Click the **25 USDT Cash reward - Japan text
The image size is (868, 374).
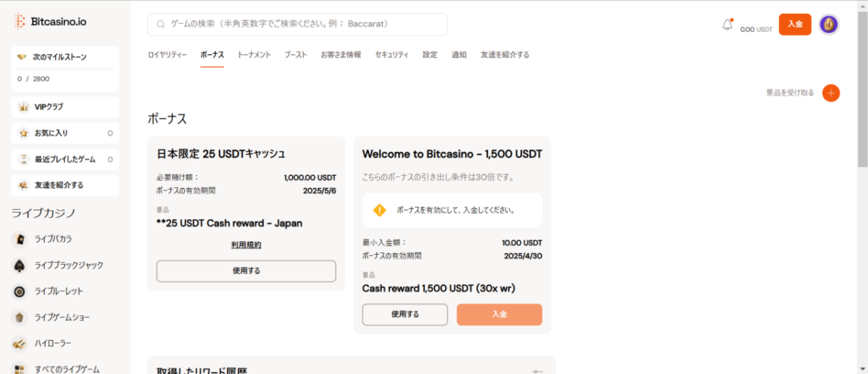coord(229,224)
